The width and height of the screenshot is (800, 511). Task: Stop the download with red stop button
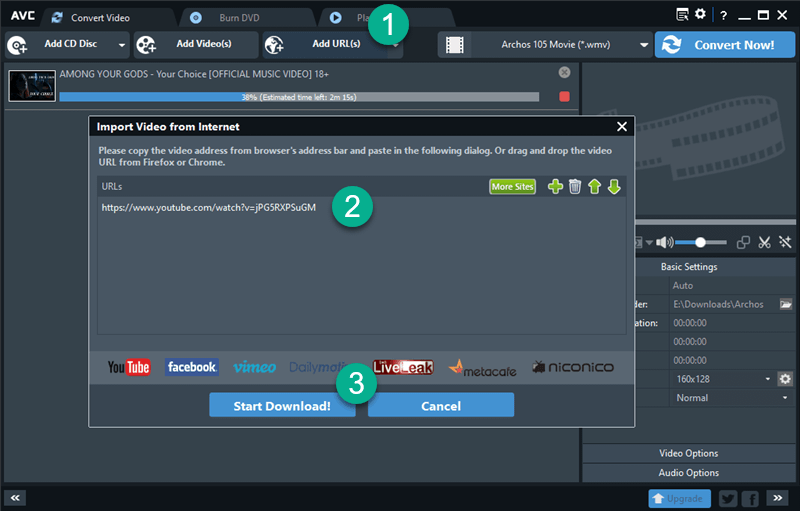[564, 96]
